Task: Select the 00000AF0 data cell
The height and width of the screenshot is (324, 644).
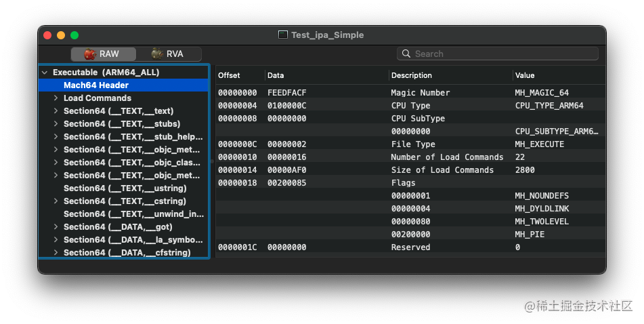Action: (286, 170)
